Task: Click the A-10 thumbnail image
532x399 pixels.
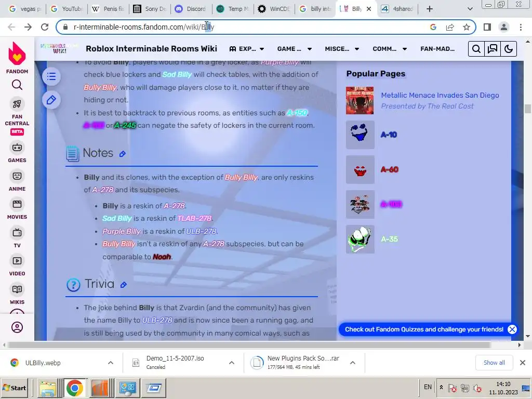Action: coord(360,135)
